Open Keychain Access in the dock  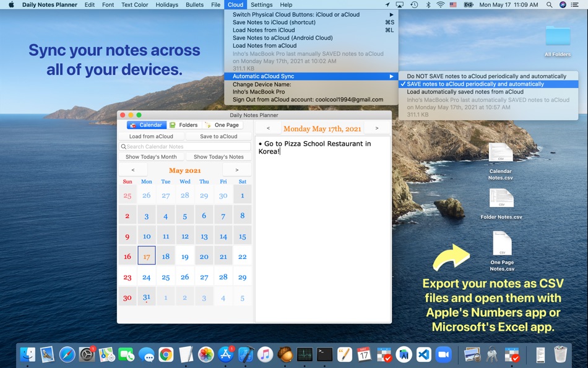point(492,354)
